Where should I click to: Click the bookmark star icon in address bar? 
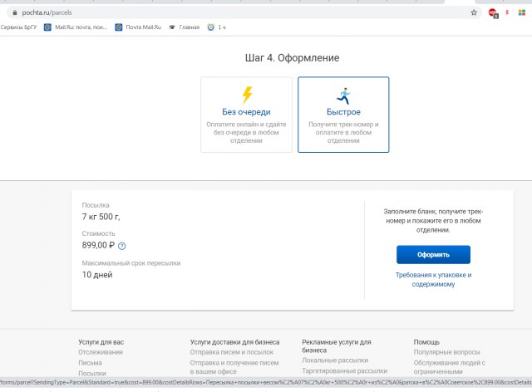474,12
